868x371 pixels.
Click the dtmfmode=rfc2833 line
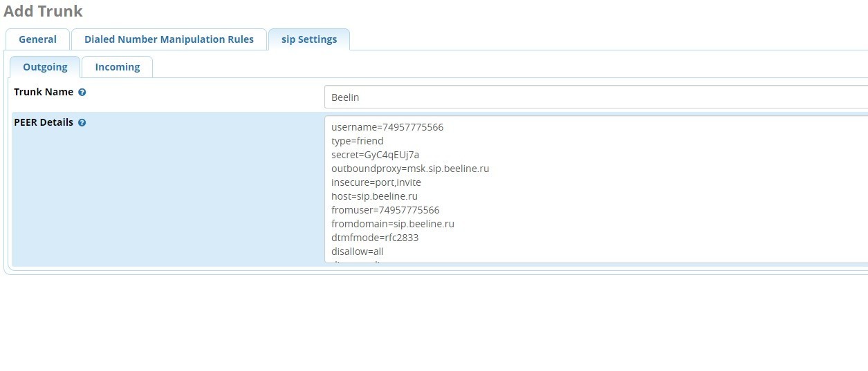[375, 238]
